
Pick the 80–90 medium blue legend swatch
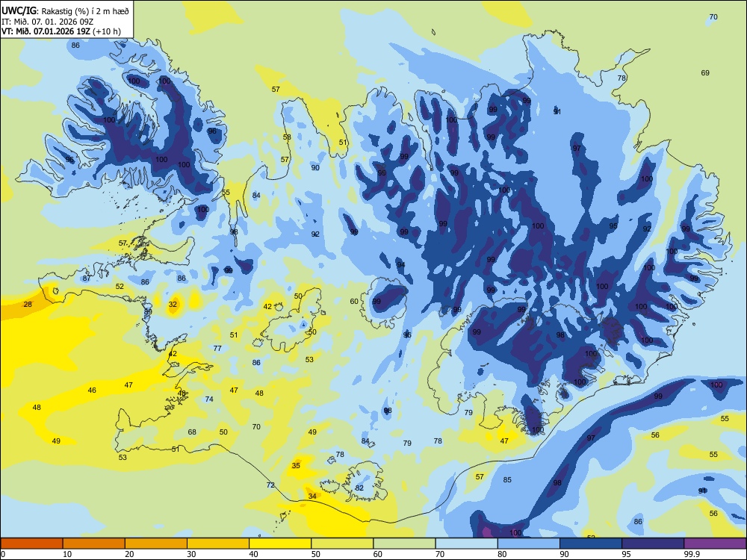(529, 544)
